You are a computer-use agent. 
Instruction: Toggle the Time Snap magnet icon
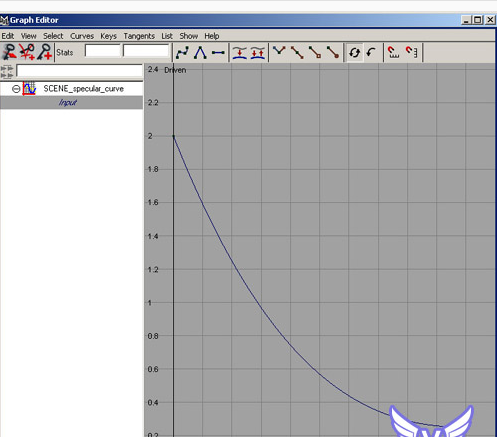(x=393, y=53)
